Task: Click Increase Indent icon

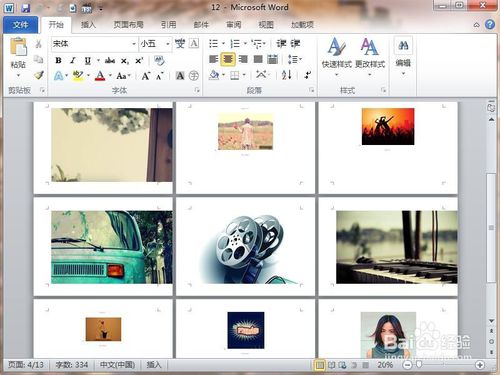Action: tap(295, 43)
